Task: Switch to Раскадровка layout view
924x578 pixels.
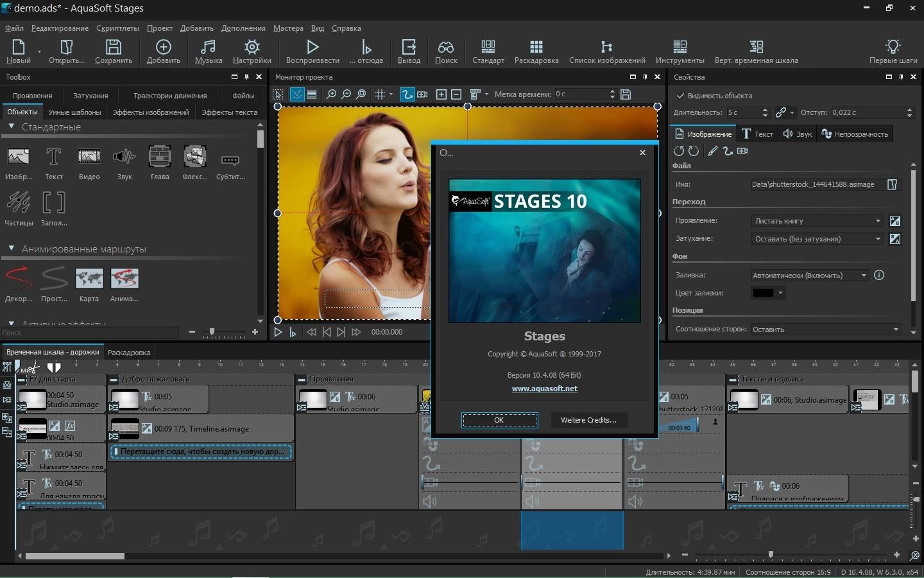Action: pyautogui.click(x=536, y=51)
